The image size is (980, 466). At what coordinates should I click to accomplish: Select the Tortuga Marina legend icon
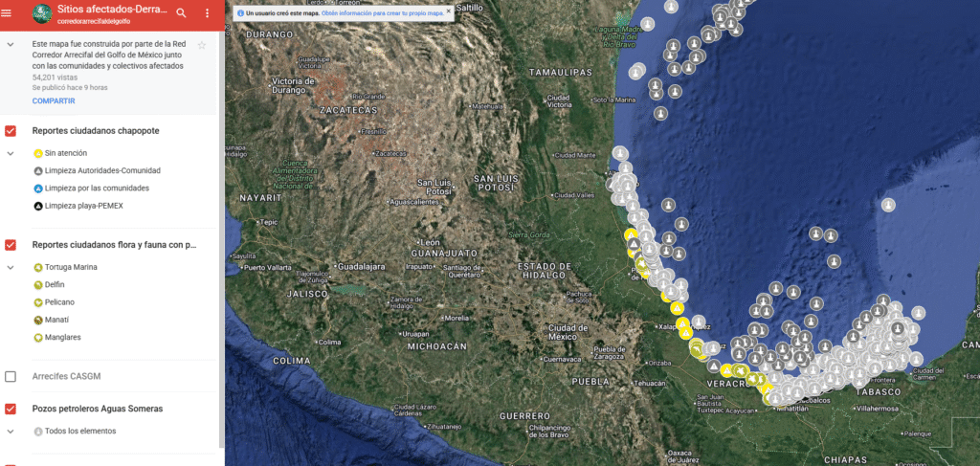(38, 267)
